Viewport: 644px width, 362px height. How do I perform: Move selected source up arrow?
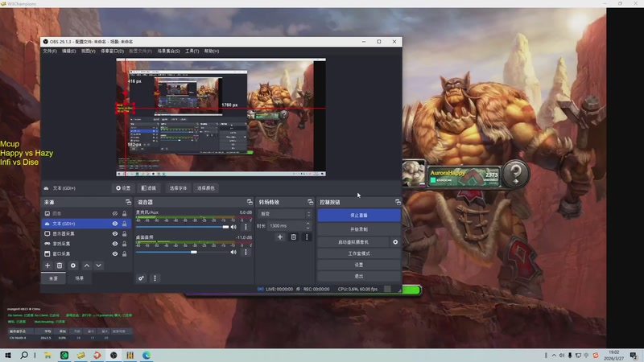coord(87,265)
